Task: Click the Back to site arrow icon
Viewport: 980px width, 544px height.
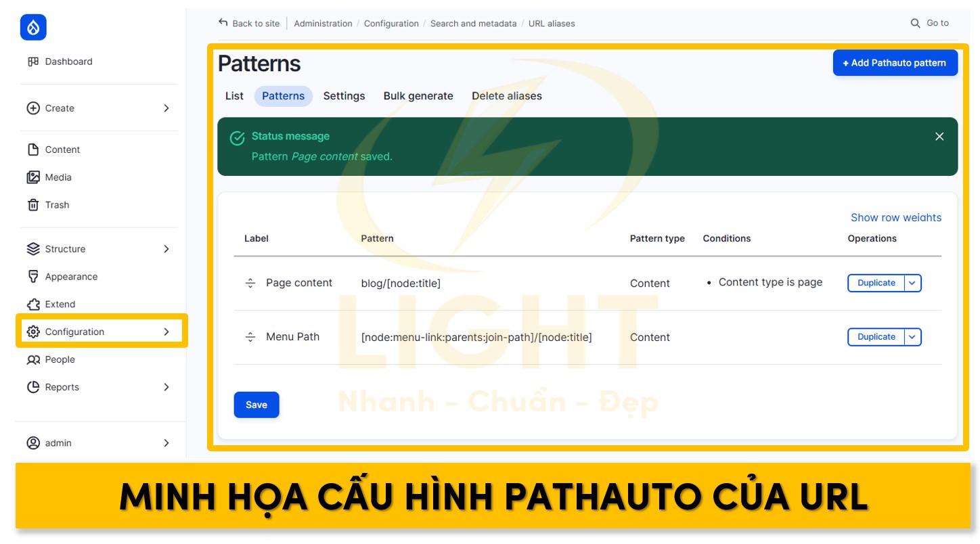Action: tap(223, 22)
